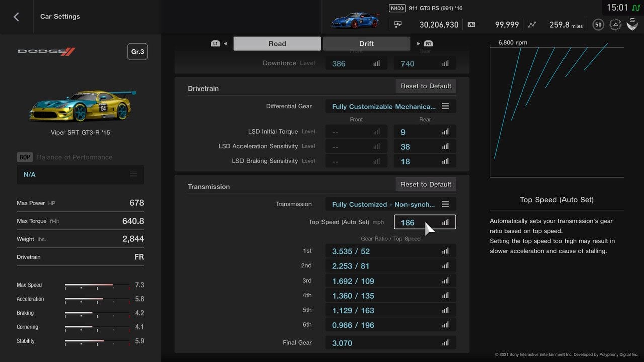
Task: Click the Braking 4.2 performance bar
Action: (97, 313)
